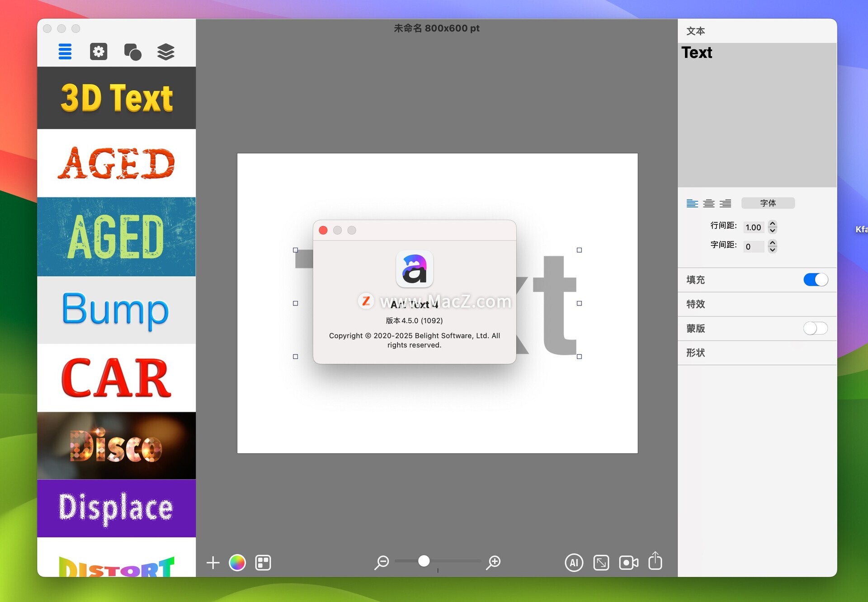868x602 pixels.
Task: Click the video camera animation icon
Action: pyautogui.click(x=628, y=563)
